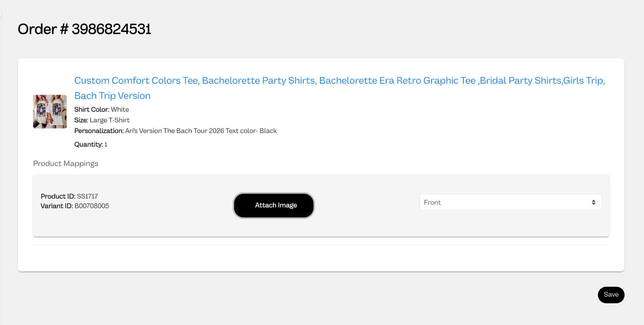Open the Front placement dropdown

(510, 202)
